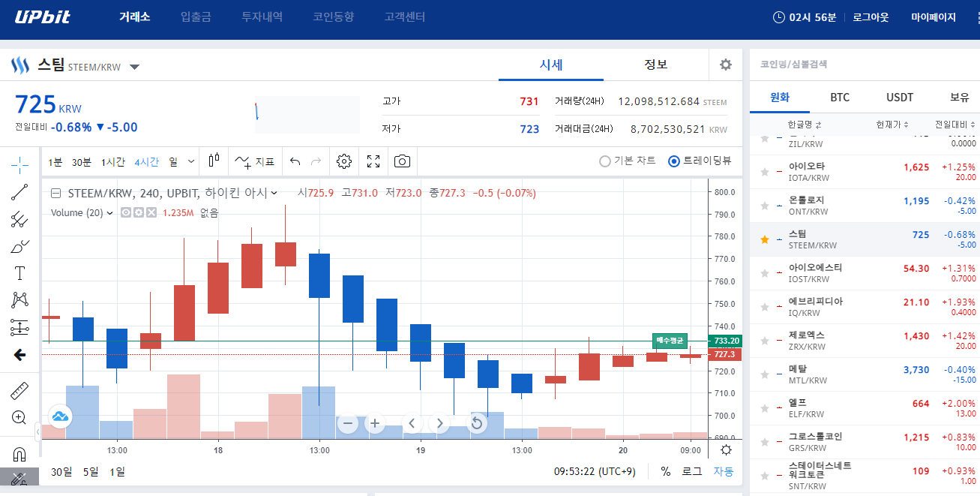
Task: Select the brush drawing tool
Action: (x=20, y=246)
